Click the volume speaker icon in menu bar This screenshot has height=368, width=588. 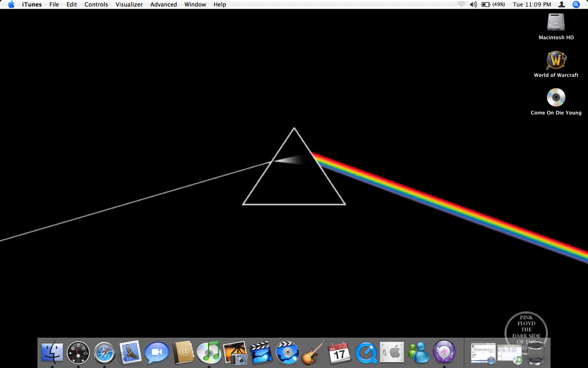pos(473,4)
